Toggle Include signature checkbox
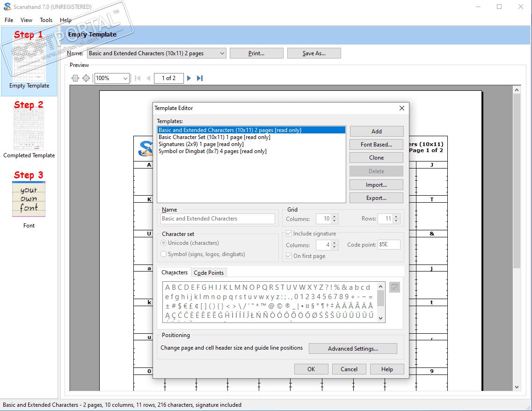 click(289, 234)
